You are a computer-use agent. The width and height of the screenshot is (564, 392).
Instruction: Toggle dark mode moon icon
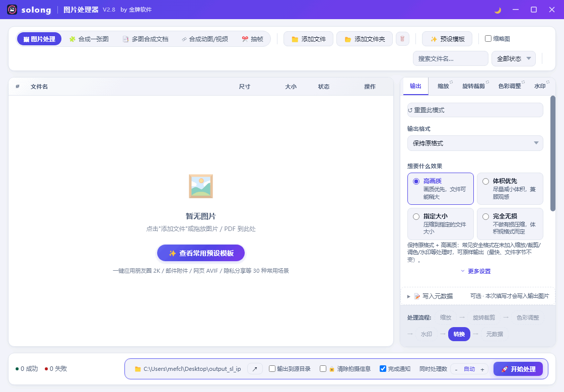498,10
